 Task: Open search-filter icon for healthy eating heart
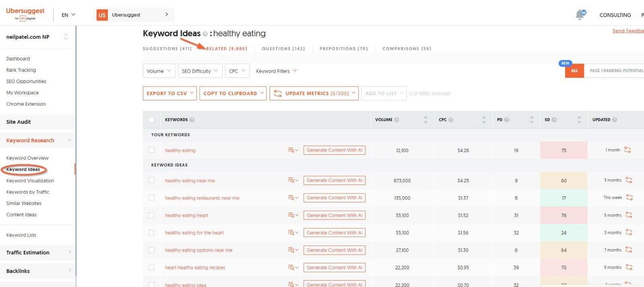pos(293,215)
